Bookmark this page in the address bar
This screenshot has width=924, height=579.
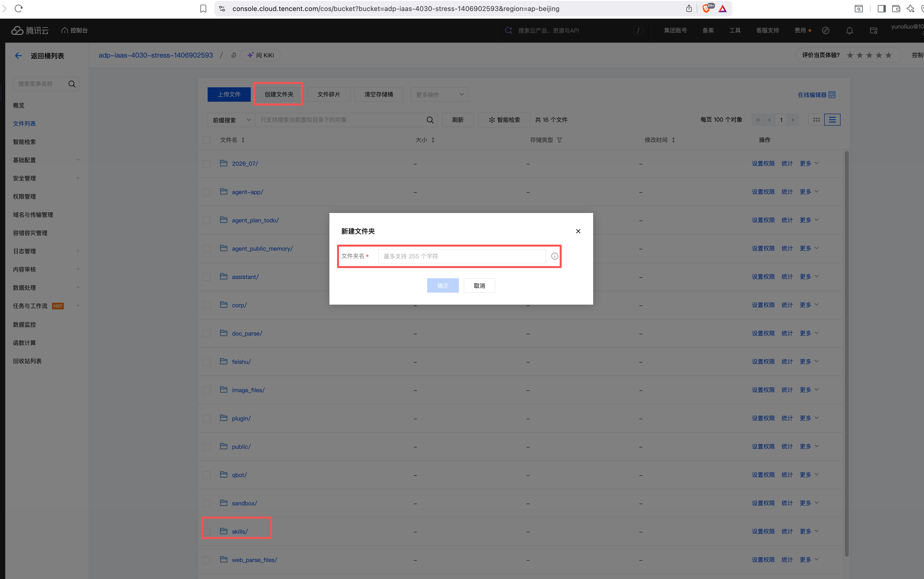(x=203, y=8)
